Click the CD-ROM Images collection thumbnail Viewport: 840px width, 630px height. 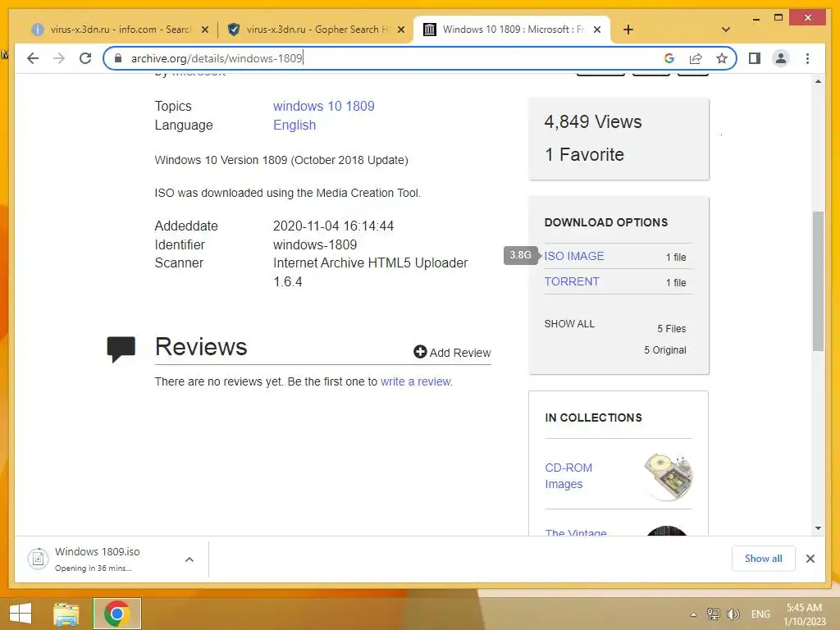[x=668, y=477]
